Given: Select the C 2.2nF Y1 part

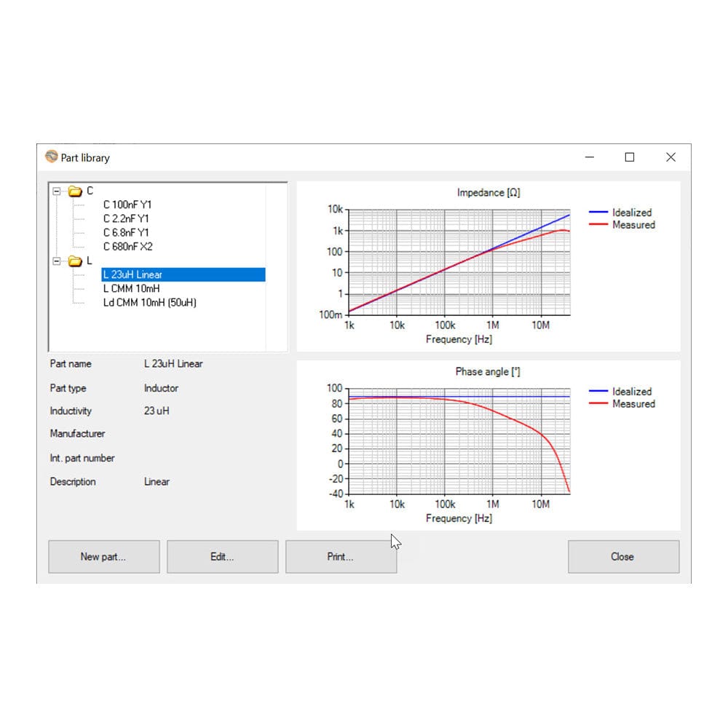Looking at the screenshot, I should pos(127,218).
